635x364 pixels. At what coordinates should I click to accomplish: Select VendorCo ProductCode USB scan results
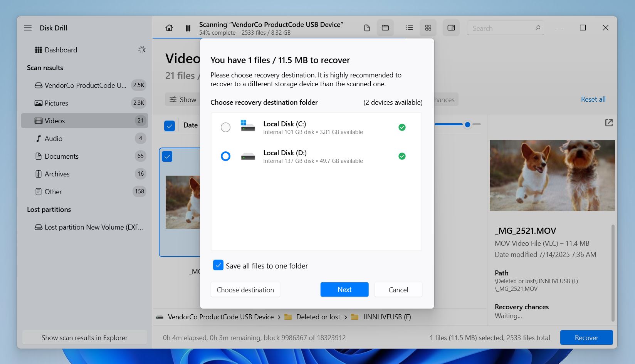pyautogui.click(x=84, y=85)
